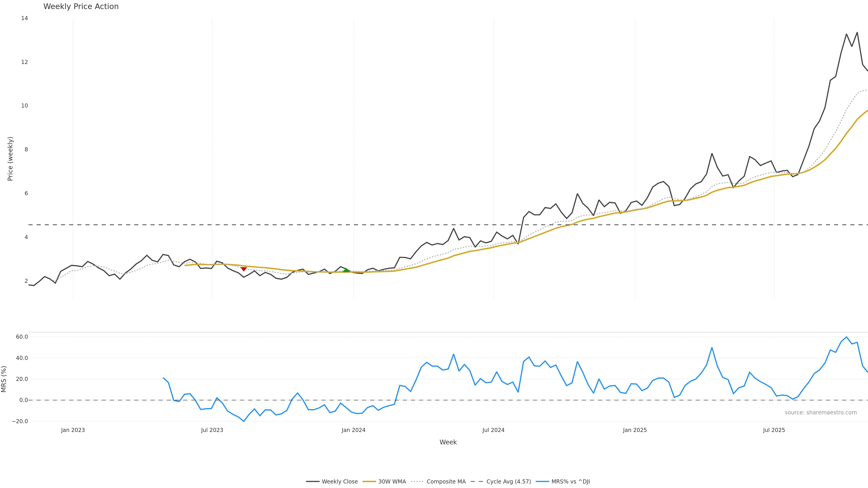Viewport: 868px width, 488px height.
Task: Click the Jul 2023 x-axis label
Action: (212, 430)
